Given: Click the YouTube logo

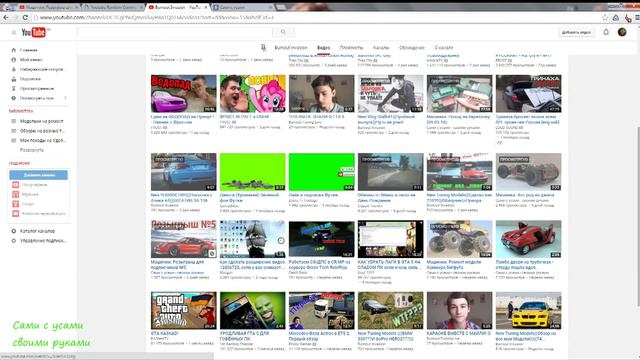Looking at the screenshot, I should [x=34, y=32].
